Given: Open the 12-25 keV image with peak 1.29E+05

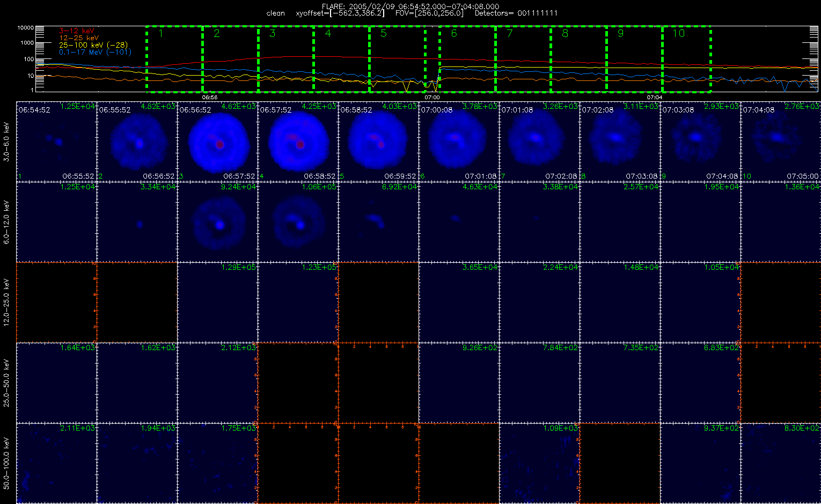Looking at the screenshot, I should (217, 302).
